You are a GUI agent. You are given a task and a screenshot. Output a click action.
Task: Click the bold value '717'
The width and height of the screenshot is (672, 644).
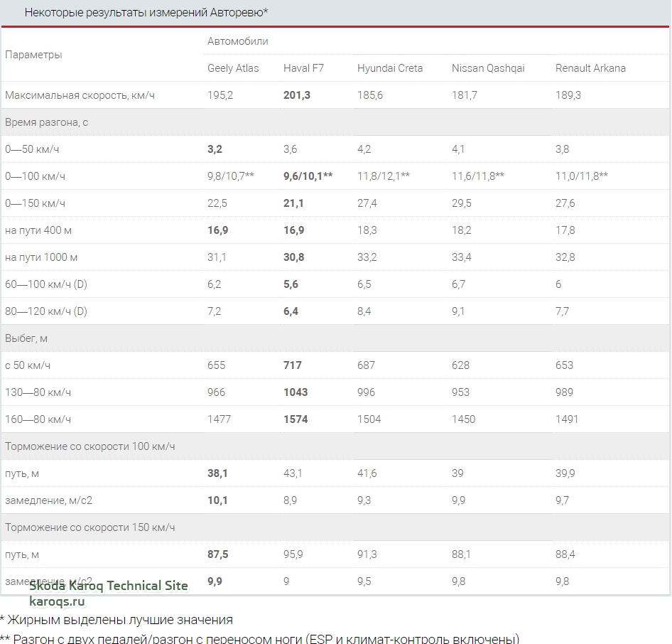292,365
